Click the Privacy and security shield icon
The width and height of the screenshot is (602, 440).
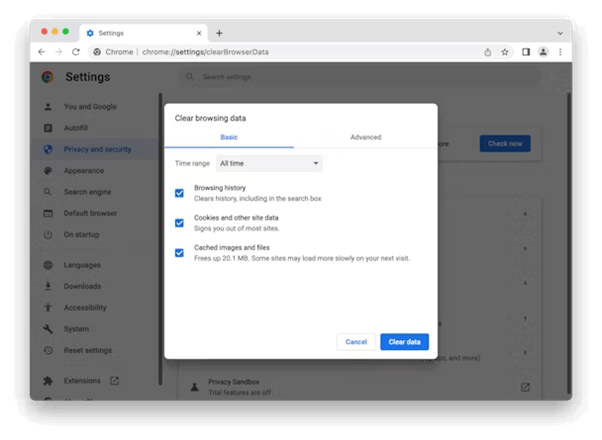click(x=48, y=149)
